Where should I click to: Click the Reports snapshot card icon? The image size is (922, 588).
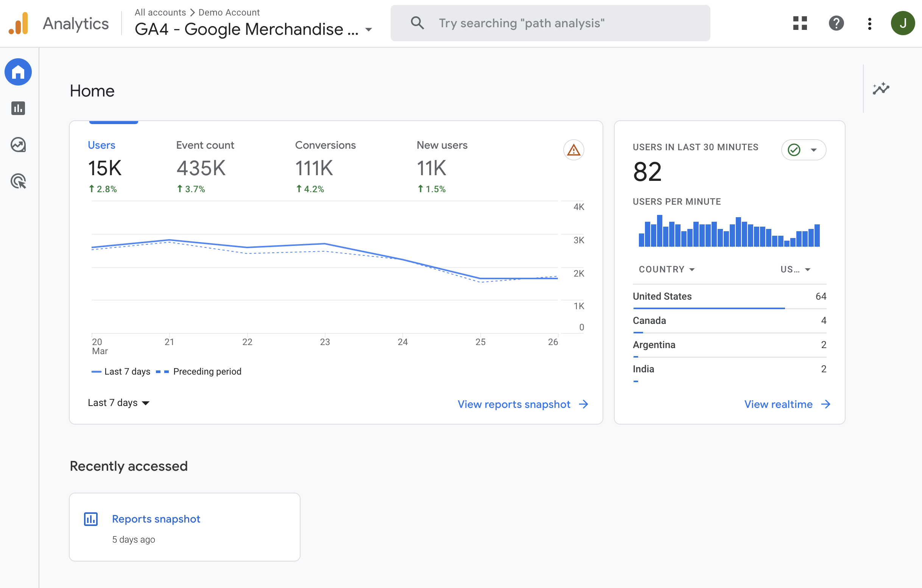[x=91, y=519]
